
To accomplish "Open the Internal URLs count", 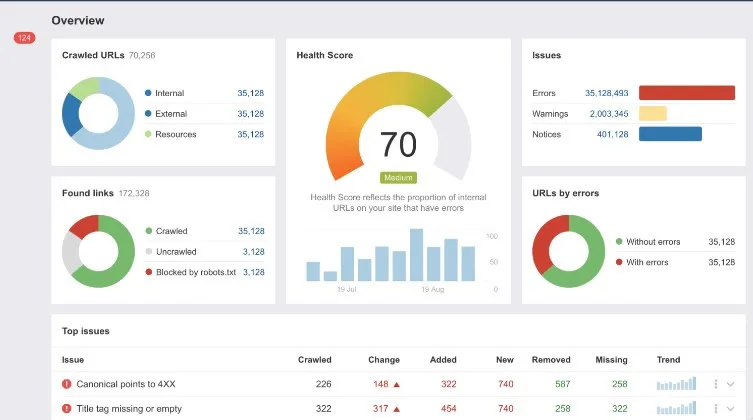I will tap(251, 93).
